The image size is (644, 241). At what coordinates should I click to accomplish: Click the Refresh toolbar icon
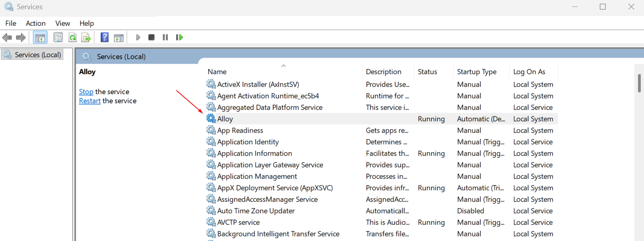[72, 37]
